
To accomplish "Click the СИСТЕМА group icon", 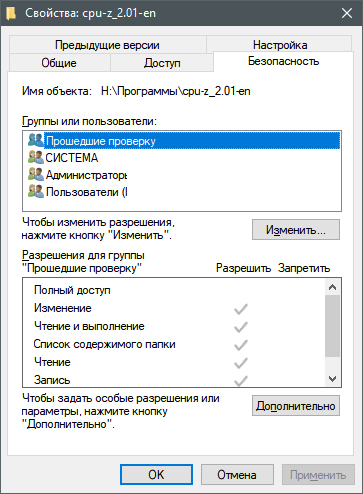I will pyautogui.click(x=36, y=157).
